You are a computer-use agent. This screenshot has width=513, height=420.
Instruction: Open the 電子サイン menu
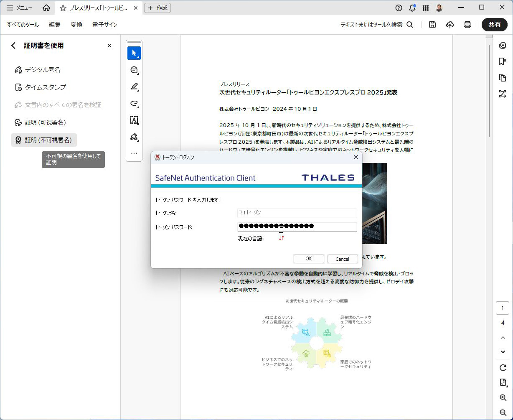pyautogui.click(x=105, y=25)
